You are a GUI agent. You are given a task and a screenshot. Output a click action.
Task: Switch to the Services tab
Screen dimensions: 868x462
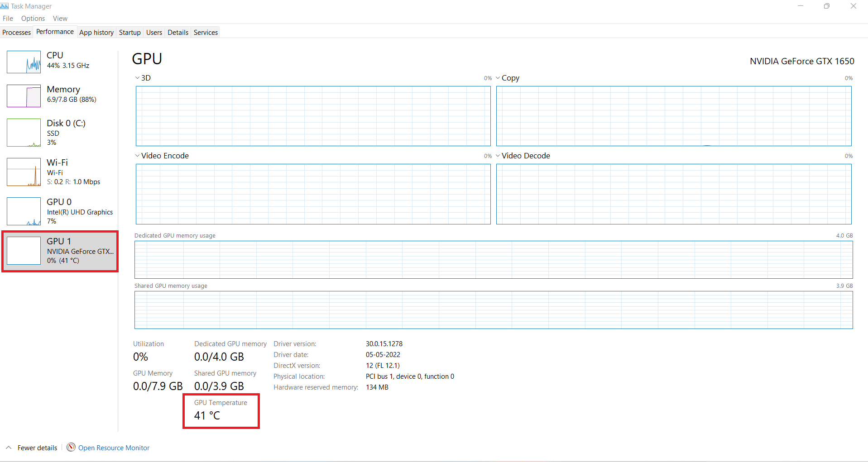206,33
